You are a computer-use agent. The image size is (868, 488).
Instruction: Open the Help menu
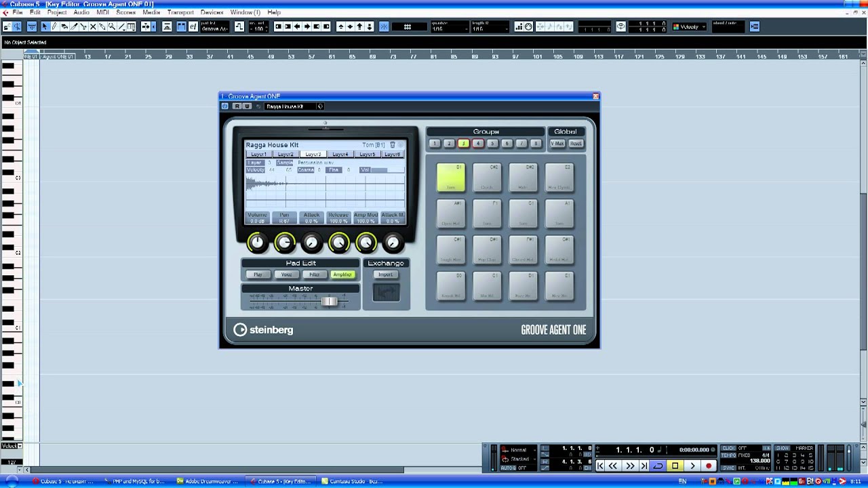pyautogui.click(x=274, y=12)
